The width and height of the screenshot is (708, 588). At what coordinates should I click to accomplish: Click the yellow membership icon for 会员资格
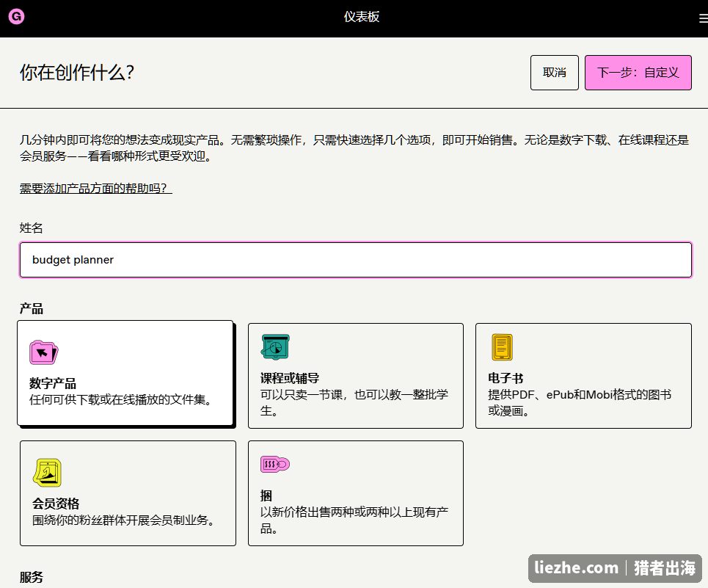tap(47, 473)
